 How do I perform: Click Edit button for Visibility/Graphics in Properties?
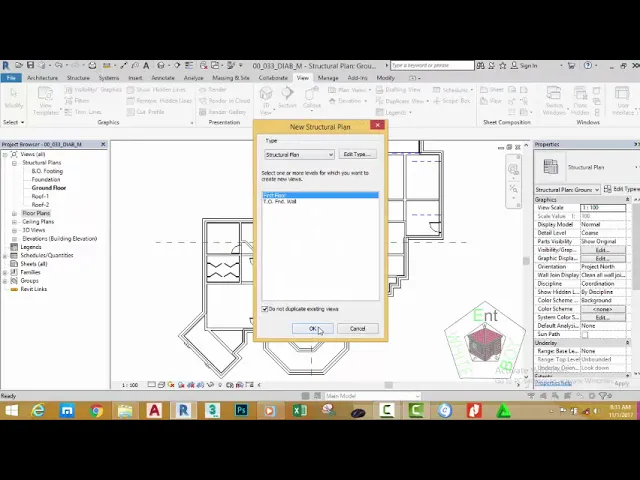point(603,250)
